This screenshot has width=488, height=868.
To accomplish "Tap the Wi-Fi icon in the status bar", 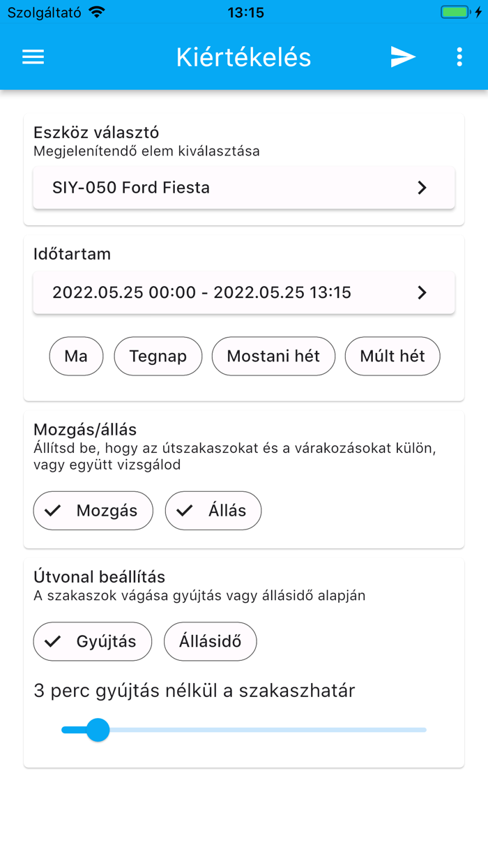I will (x=98, y=11).
